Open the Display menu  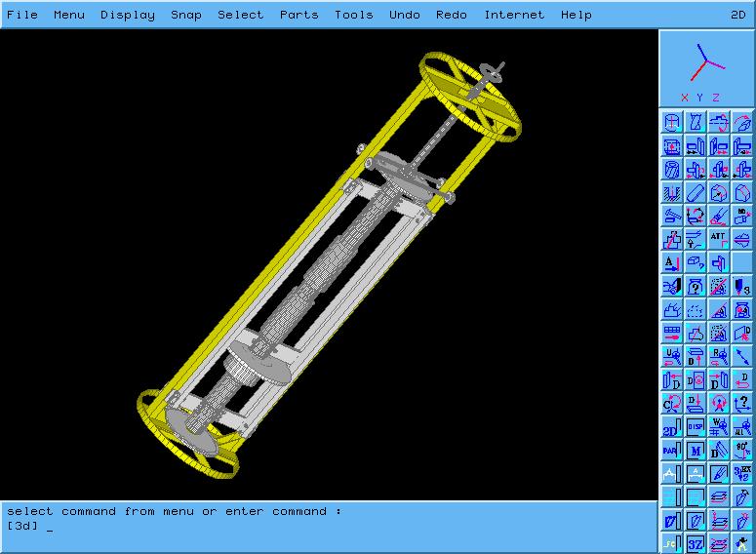pyautogui.click(x=127, y=15)
